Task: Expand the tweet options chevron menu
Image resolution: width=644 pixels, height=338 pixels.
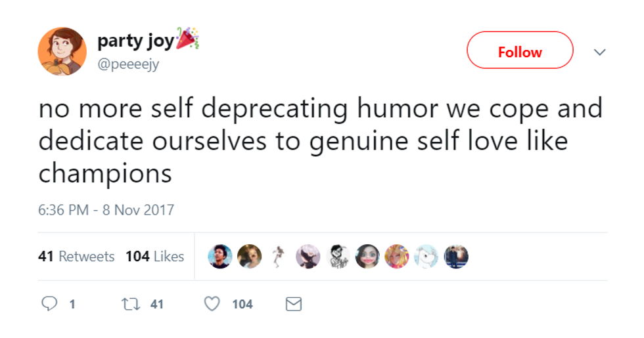Action: [599, 52]
